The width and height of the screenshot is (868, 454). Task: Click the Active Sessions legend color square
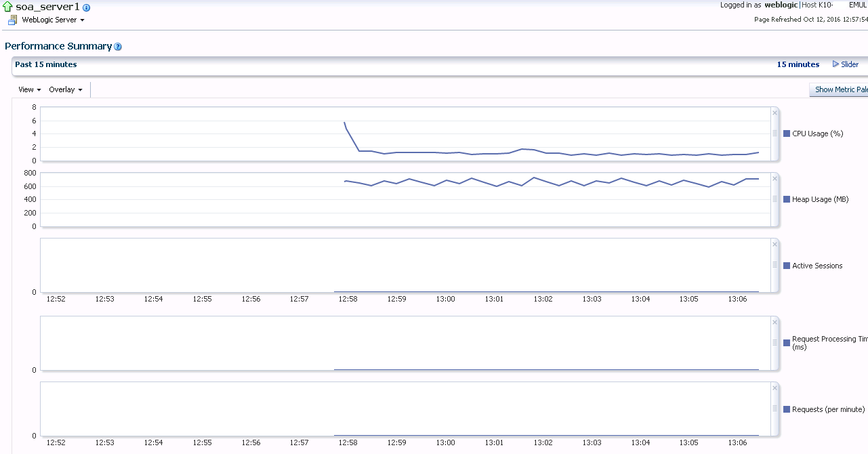point(787,266)
